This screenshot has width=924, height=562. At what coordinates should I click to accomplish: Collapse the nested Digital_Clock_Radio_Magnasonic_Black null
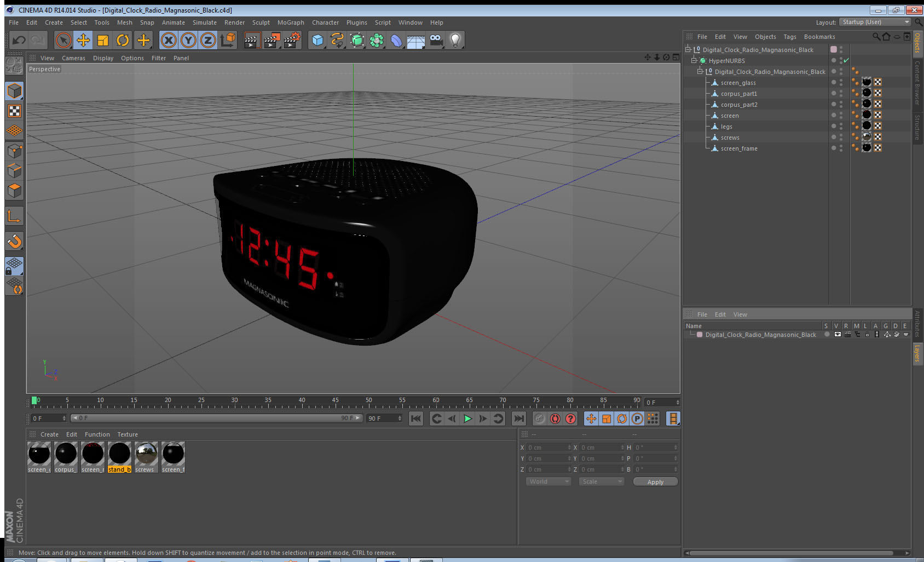point(700,71)
